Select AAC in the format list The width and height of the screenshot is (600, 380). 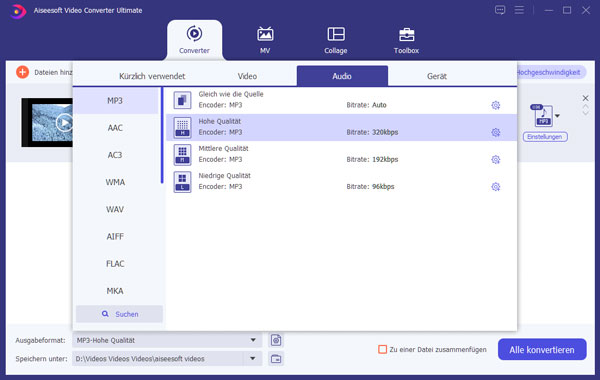pos(115,128)
